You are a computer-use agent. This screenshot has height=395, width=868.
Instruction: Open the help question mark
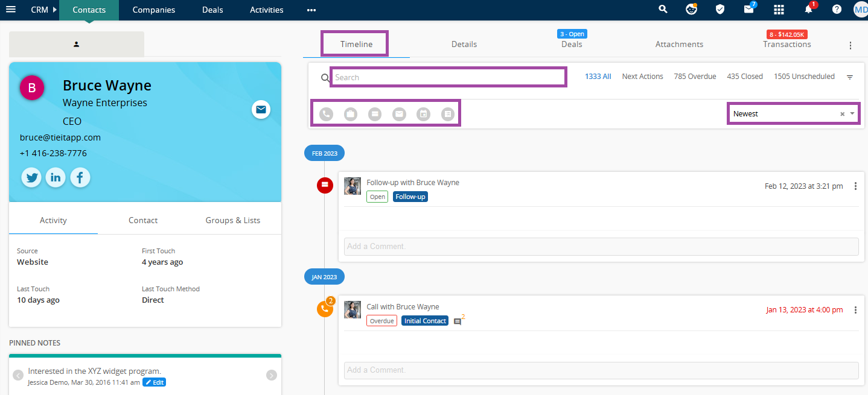tap(837, 10)
